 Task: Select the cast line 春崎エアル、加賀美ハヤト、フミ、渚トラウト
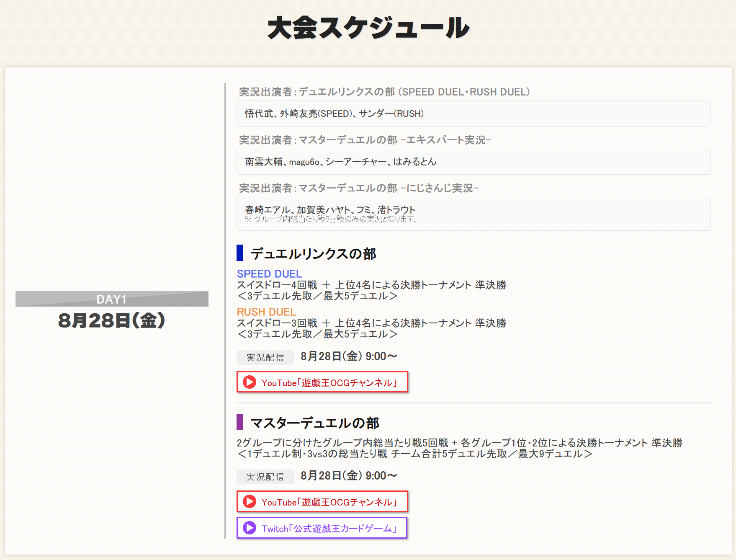coord(330,209)
